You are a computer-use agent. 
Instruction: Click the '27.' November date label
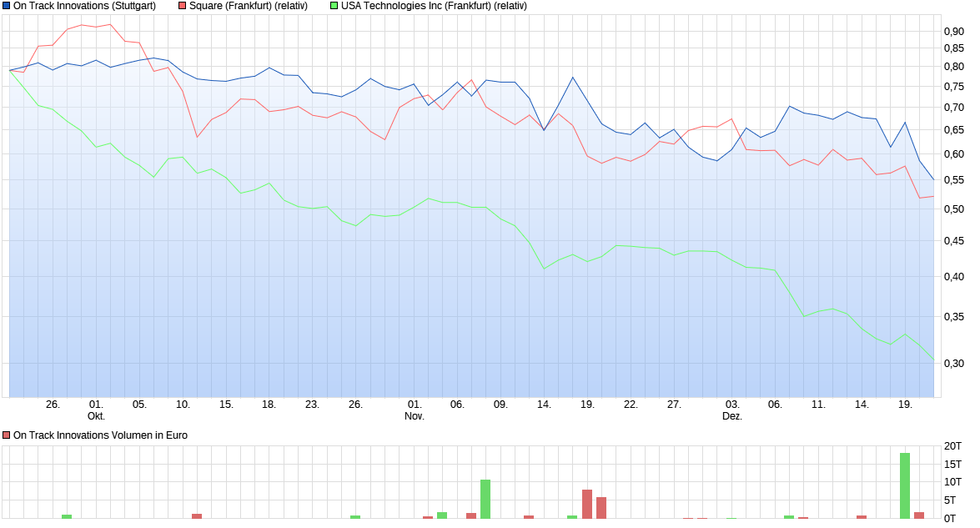point(674,405)
